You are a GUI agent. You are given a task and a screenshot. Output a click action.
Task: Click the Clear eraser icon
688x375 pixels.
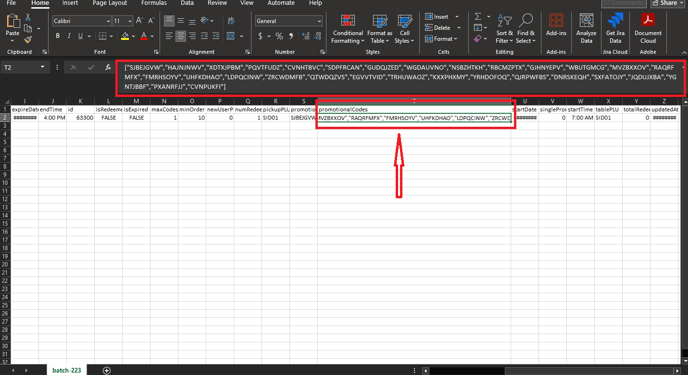pos(478,39)
